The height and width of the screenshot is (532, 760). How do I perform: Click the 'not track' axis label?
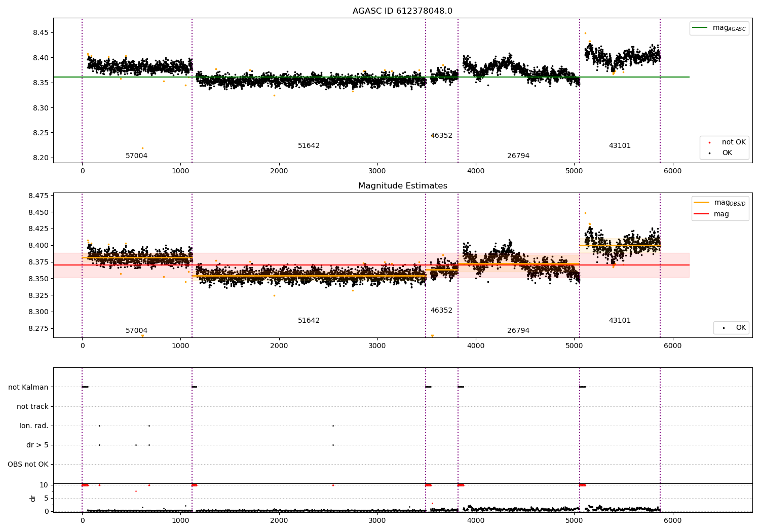[32, 407]
